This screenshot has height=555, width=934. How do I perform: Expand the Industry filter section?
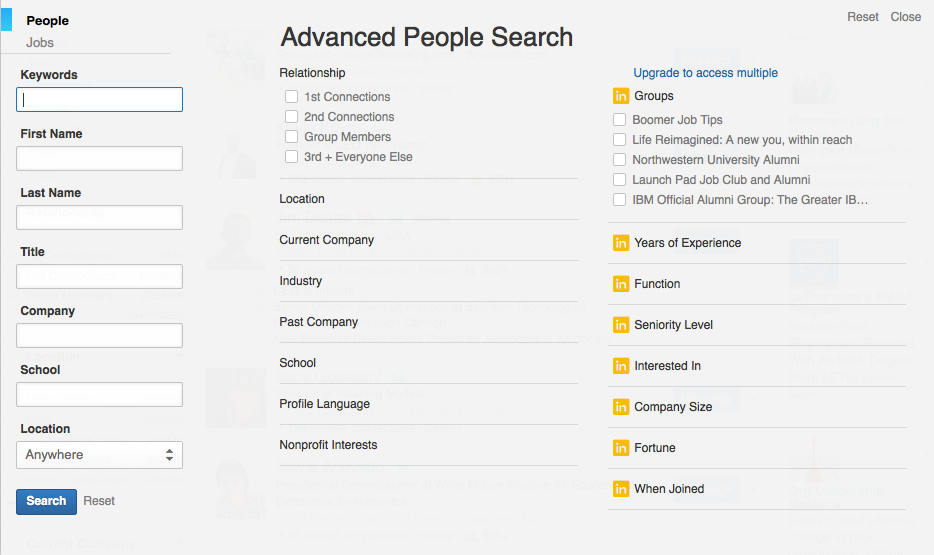point(301,281)
